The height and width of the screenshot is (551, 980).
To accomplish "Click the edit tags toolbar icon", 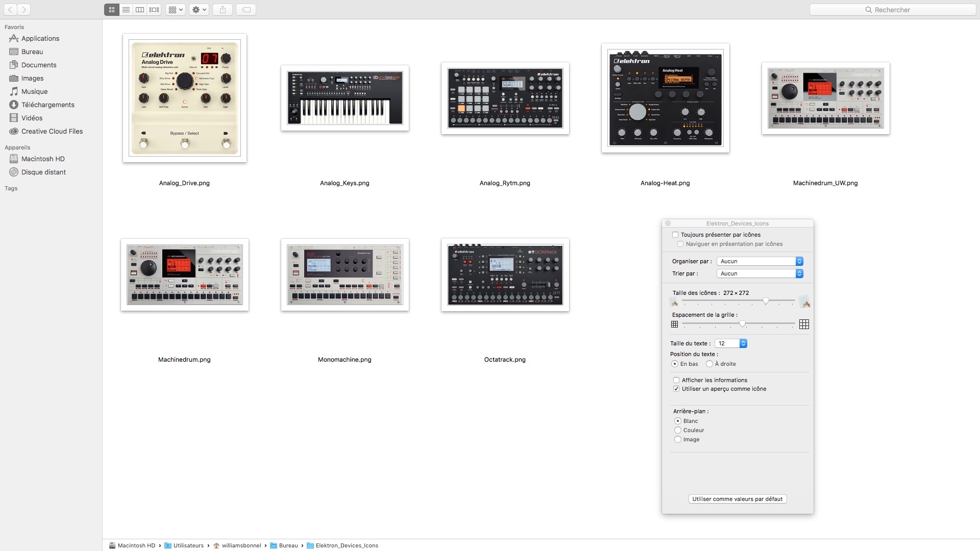I will point(246,10).
